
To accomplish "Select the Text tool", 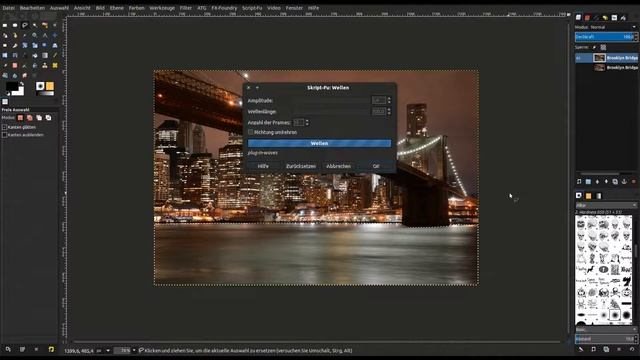I will 25,55.
